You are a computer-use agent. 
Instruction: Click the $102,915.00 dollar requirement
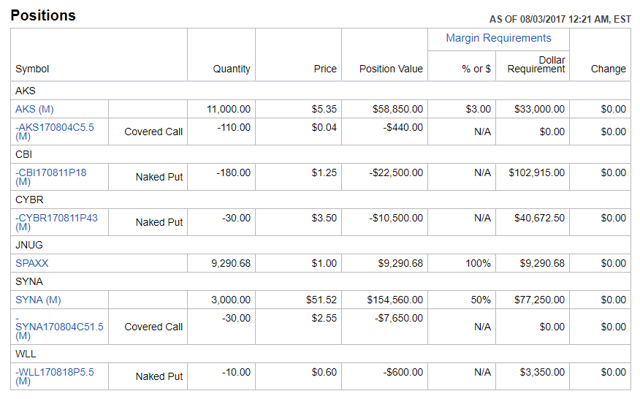click(x=536, y=173)
